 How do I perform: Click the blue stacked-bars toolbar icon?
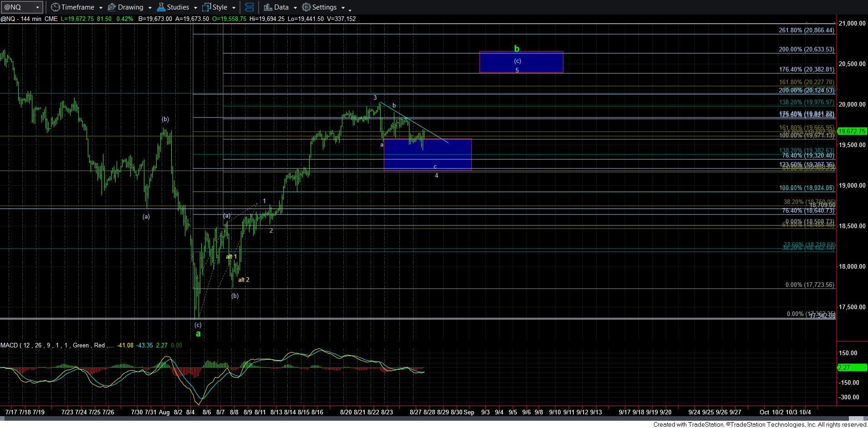249,7
